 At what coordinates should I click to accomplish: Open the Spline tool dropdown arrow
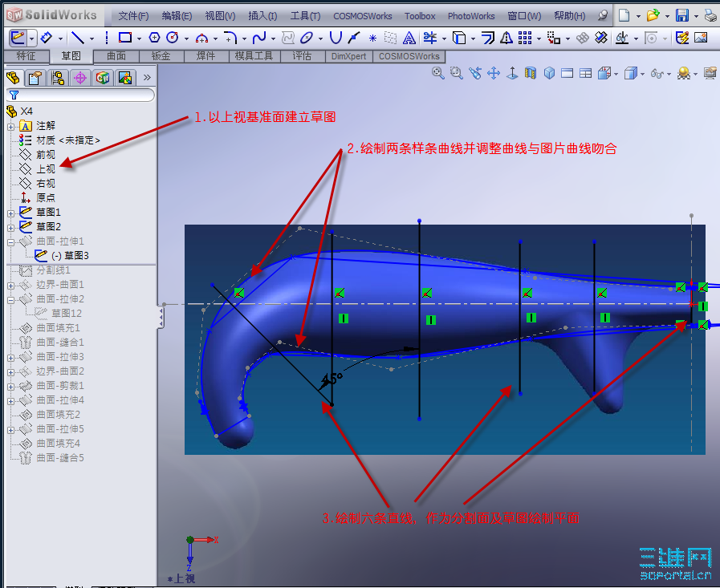coord(273,39)
